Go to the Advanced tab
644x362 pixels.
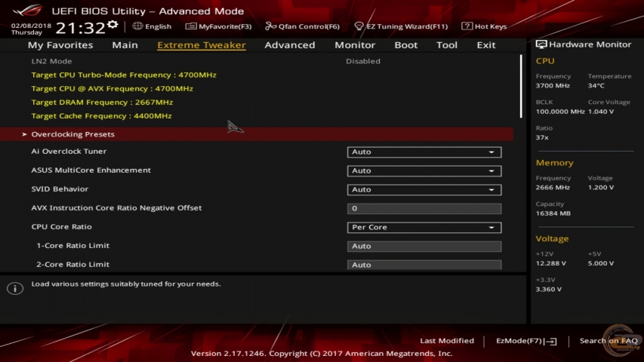(x=290, y=44)
